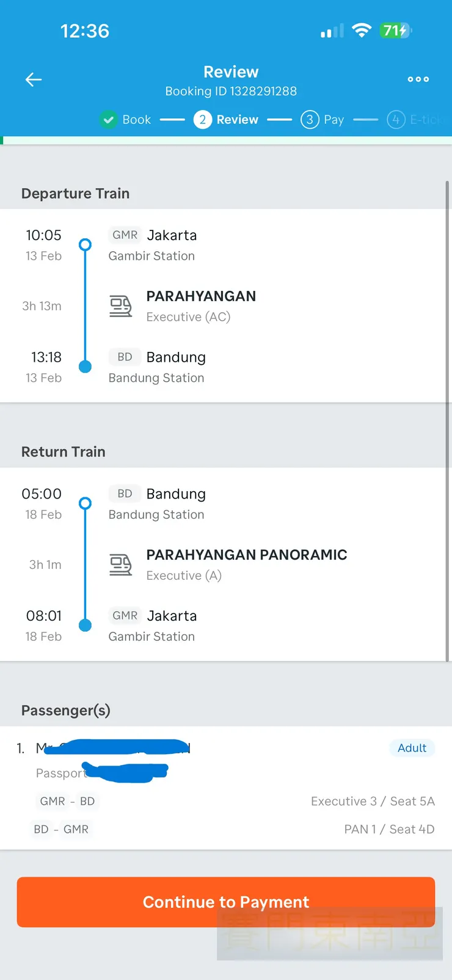
Task: Open the three-dot more options menu
Action: (418, 79)
